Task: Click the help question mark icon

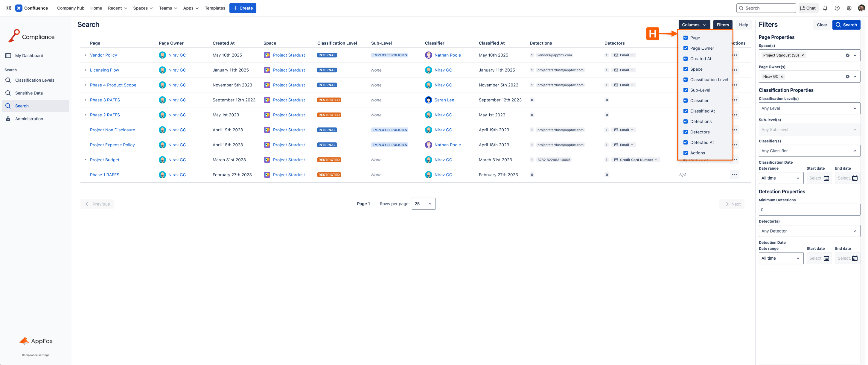Action: pyautogui.click(x=837, y=8)
